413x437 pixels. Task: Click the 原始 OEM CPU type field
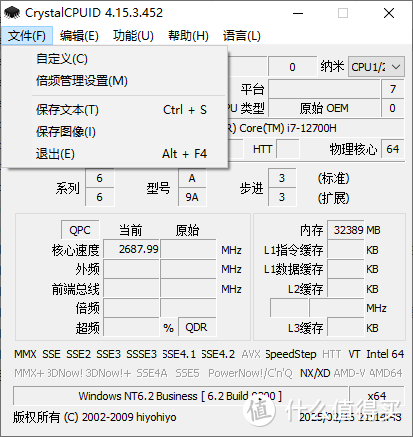tap(324, 108)
